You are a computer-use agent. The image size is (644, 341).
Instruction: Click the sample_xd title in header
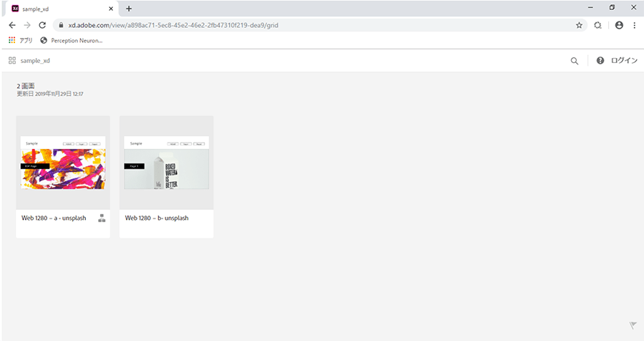pos(35,60)
